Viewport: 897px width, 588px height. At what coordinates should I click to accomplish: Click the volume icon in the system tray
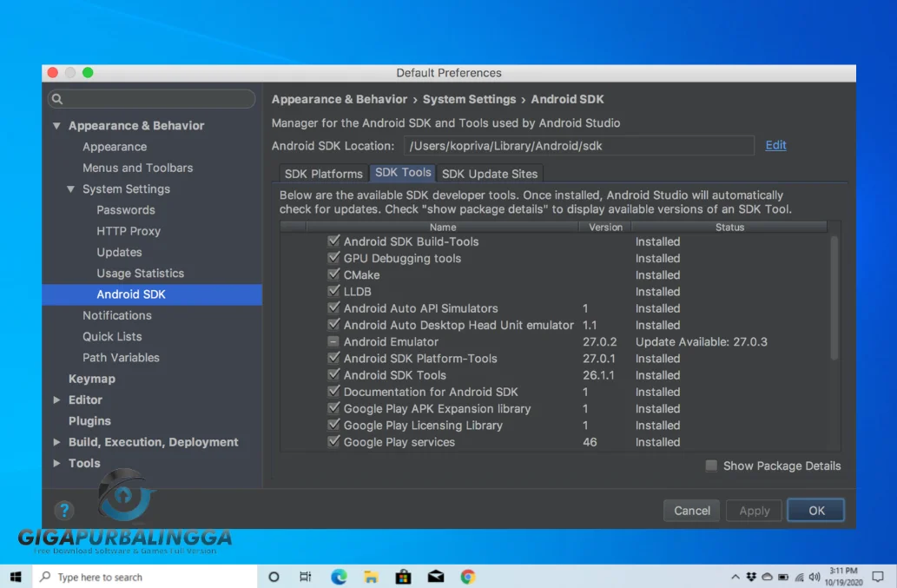pos(814,576)
